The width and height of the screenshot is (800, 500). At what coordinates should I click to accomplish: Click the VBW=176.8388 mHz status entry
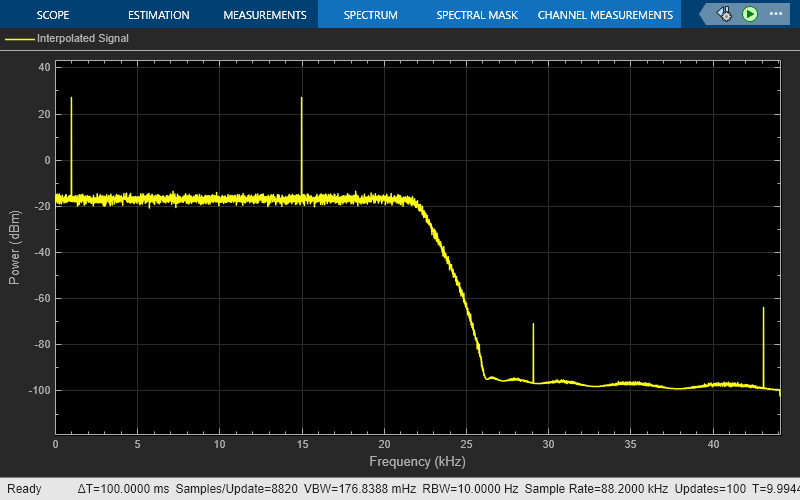[360, 489]
